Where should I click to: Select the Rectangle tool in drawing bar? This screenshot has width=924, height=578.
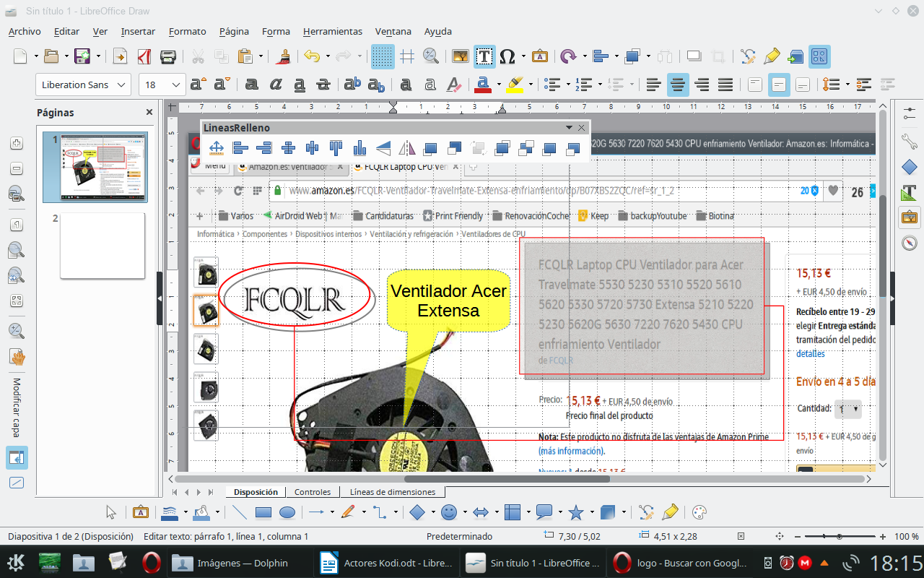263,512
